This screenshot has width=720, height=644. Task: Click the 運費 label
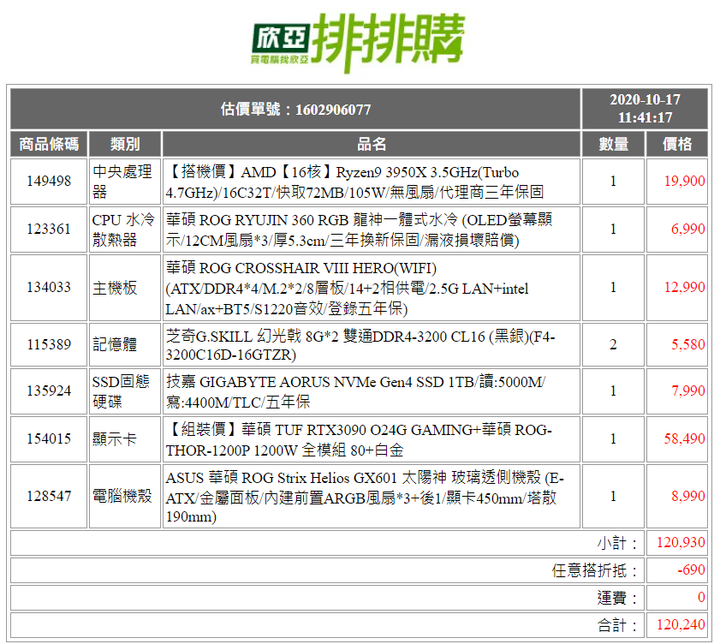(x=617, y=598)
